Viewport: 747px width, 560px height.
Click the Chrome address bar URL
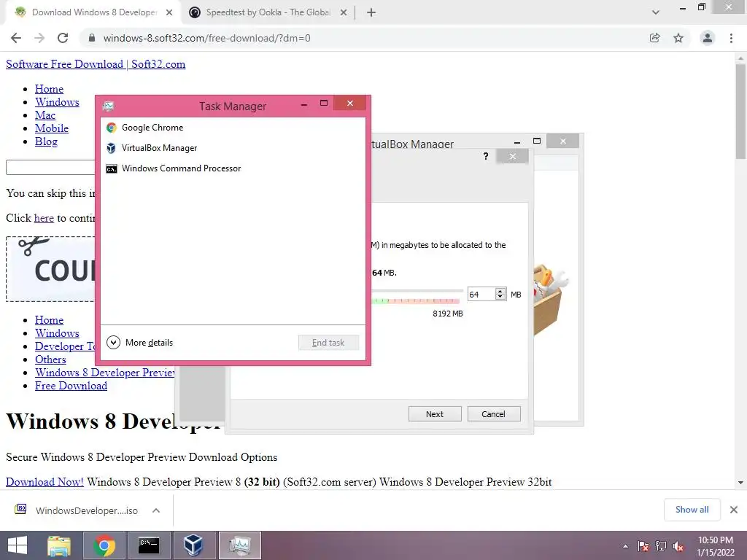(206, 38)
